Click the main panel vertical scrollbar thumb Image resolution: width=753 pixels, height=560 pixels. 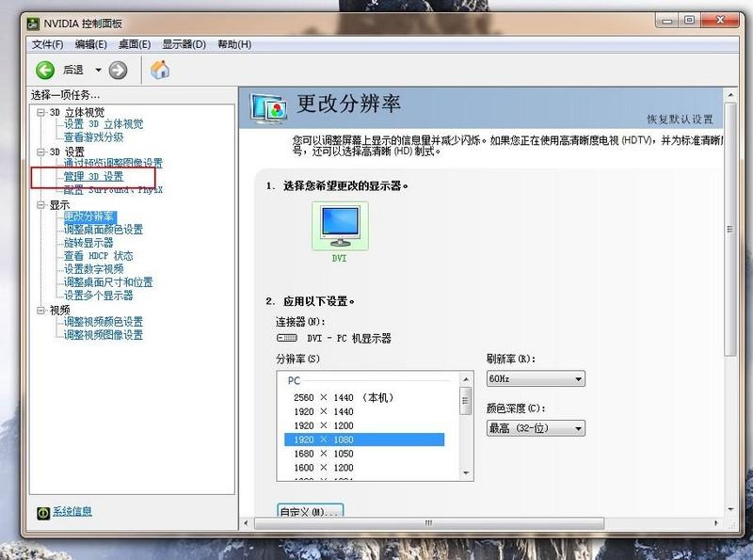730,229
